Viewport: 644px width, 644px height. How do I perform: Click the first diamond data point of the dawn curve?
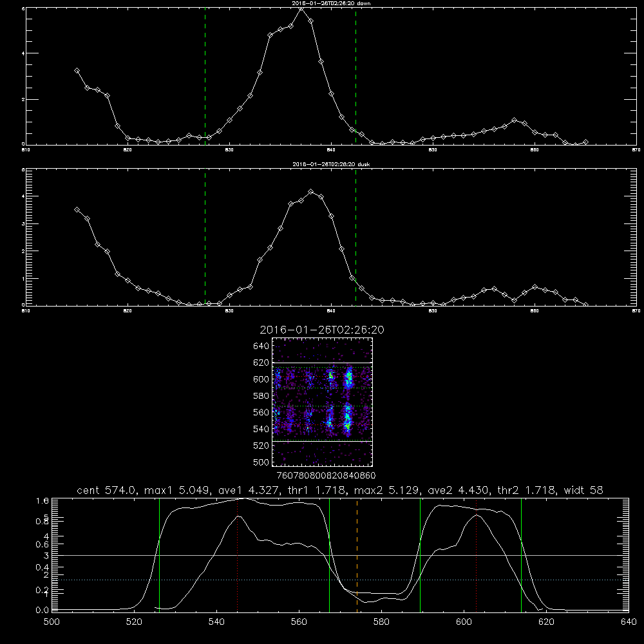77,71
